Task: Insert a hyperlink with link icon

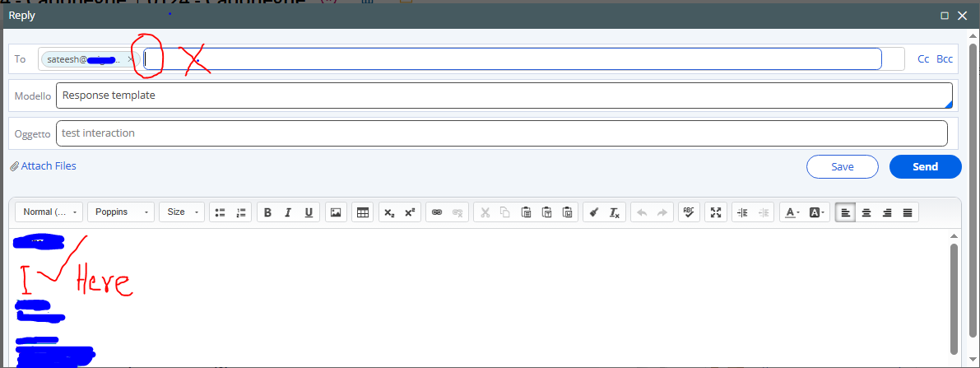Action: [437, 212]
